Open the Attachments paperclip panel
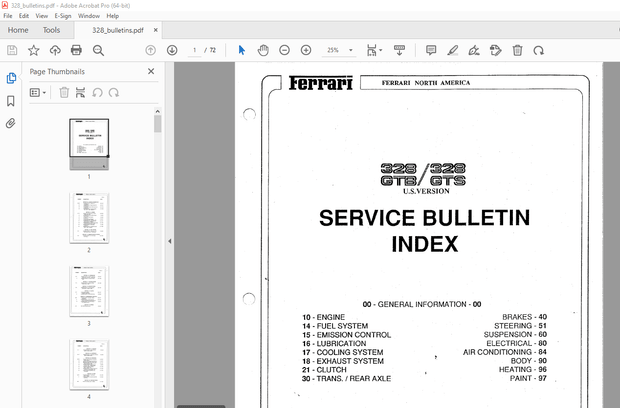The image size is (620, 408). tap(11, 123)
